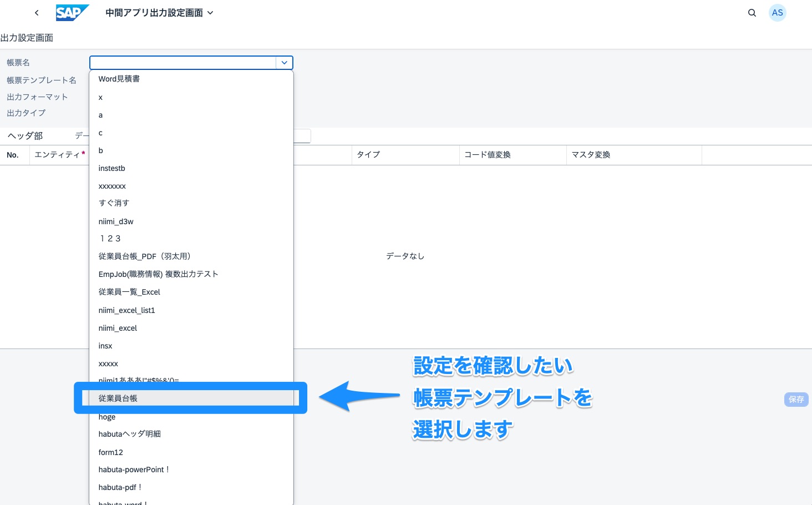Viewport: 812px width, 505px height.
Task: Choose habutaヘッダ明細 option
Action: pyautogui.click(x=191, y=434)
